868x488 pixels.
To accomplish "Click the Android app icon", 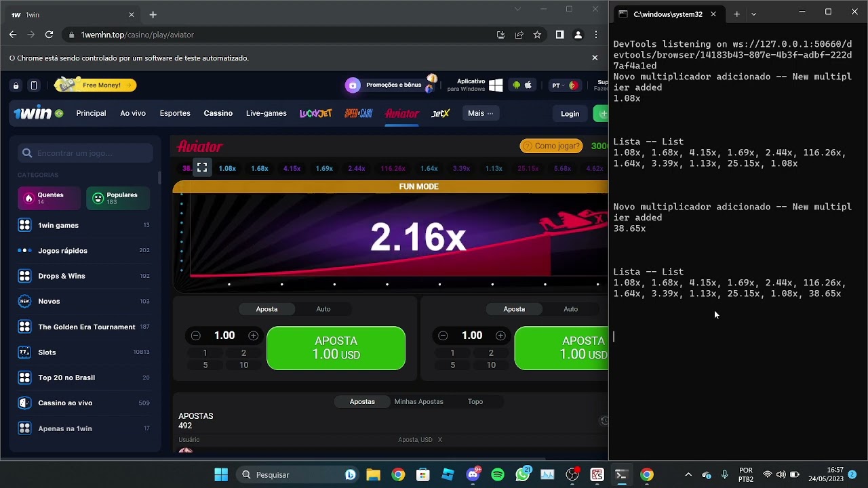I will (516, 85).
